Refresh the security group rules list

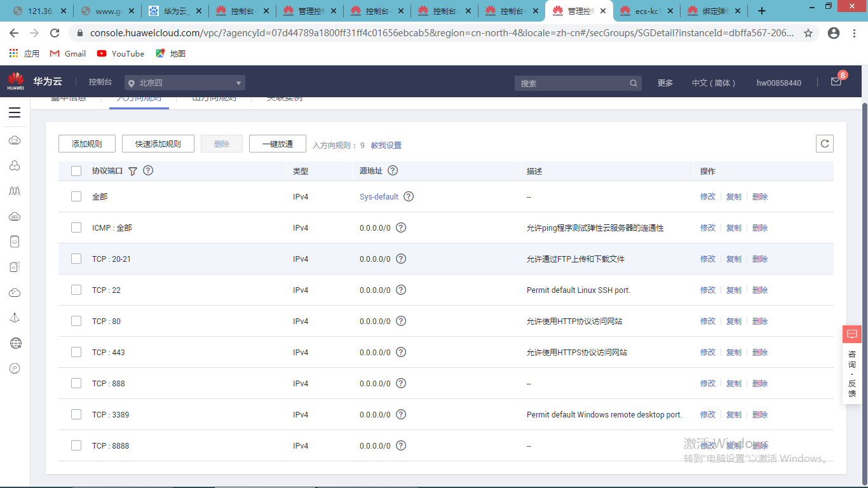[824, 143]
